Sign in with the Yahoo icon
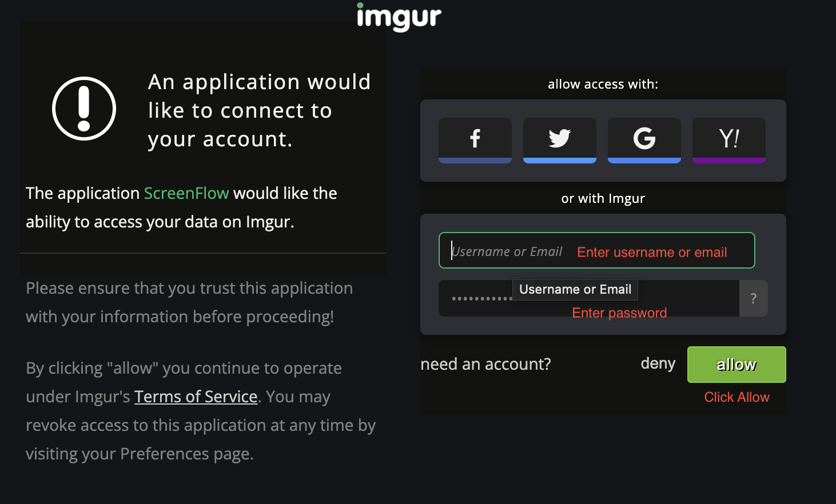Image resolution: width=836 pixels, height=504 pixels. coord(728,139)
